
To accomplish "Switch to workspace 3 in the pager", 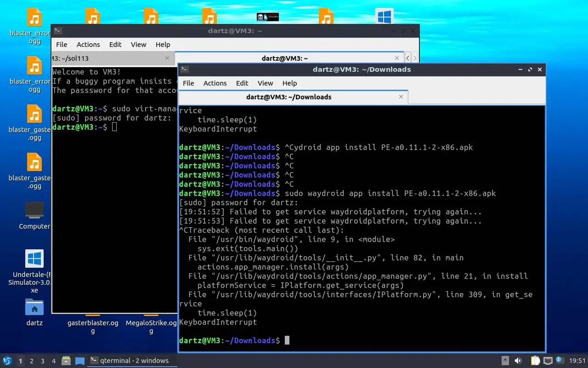I will tap(43, 361).
